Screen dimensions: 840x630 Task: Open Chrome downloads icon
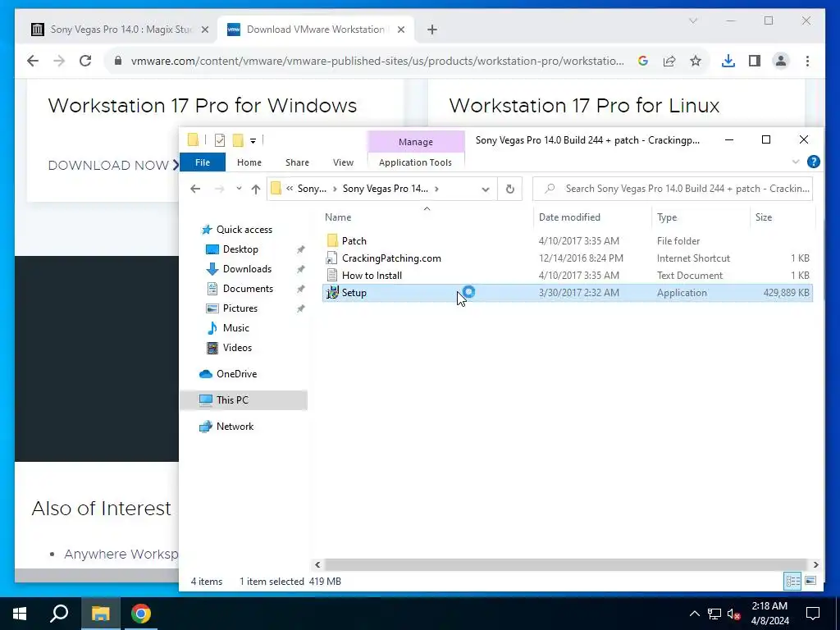pyautogui.click(x=728, y=61)
